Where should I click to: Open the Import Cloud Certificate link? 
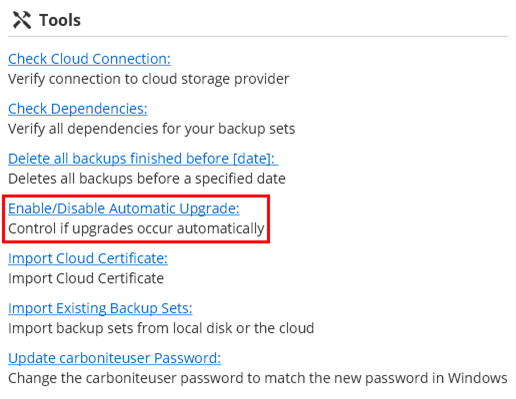click(88, 258)
